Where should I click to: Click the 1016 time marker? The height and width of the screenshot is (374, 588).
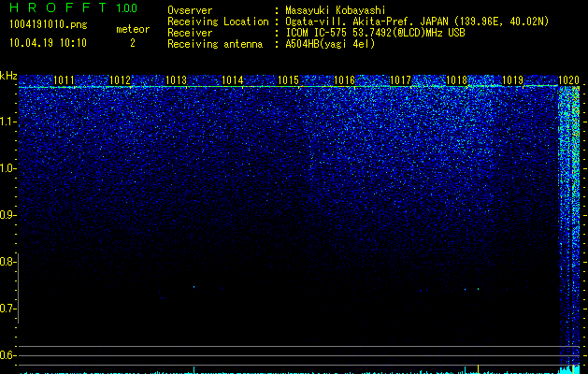[344, 80]
